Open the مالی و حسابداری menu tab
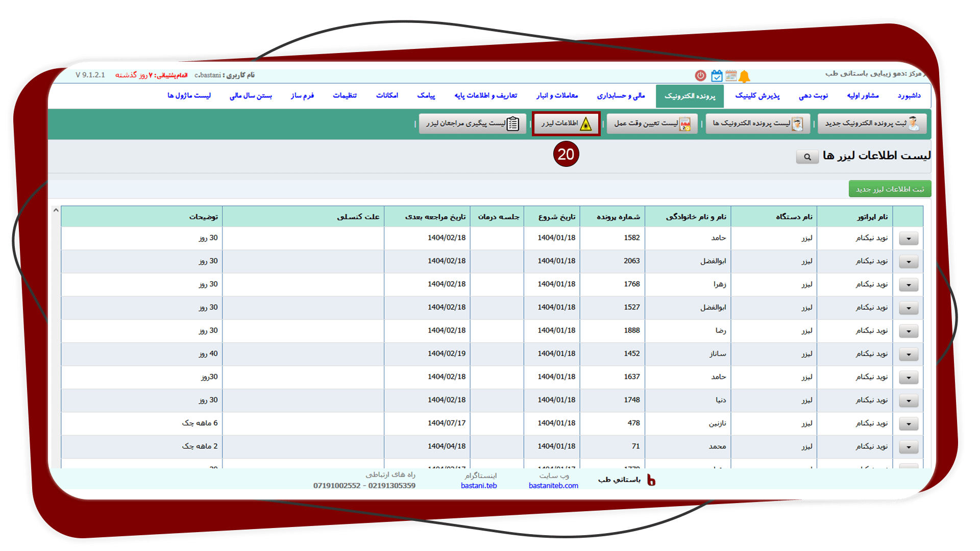This screenshot has width=980, height=551. point(621,96)
